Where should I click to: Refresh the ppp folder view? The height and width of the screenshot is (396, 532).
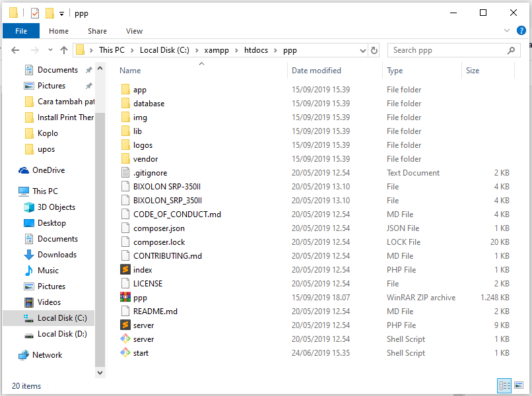(373, 49)
